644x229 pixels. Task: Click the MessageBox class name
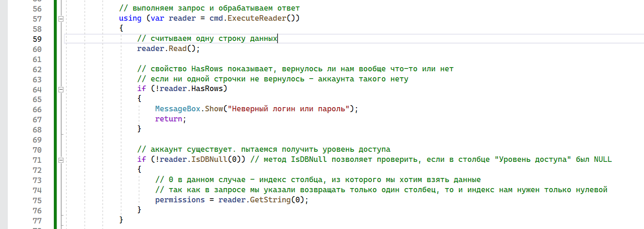point(178,109)
